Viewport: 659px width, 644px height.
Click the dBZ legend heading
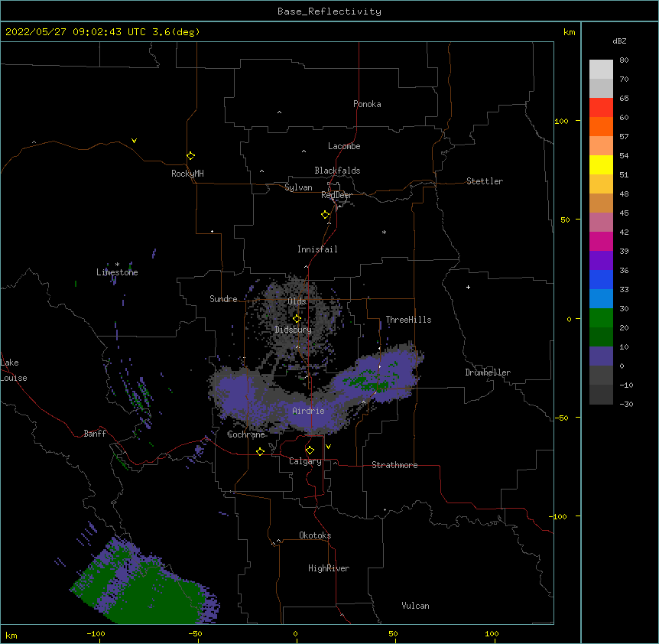619,41
